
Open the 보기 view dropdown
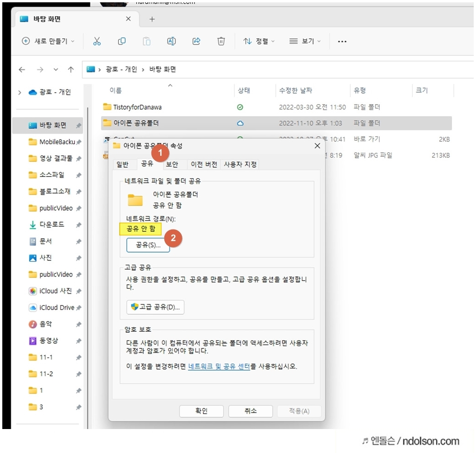(x=305, y=41)
